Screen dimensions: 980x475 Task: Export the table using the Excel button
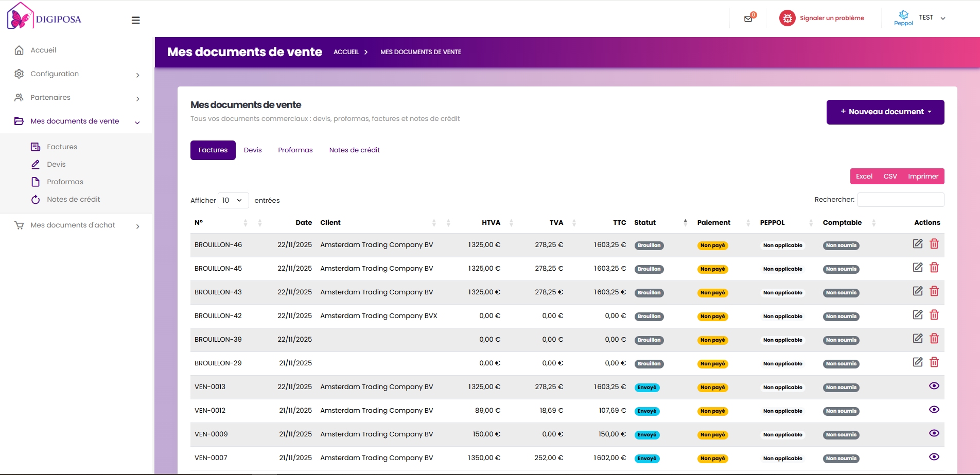click(x=864, y=176)
